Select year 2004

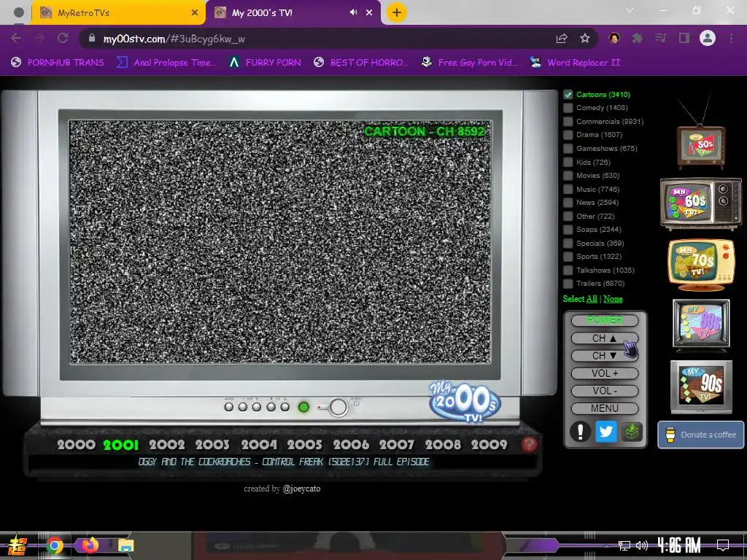(259, 445)
